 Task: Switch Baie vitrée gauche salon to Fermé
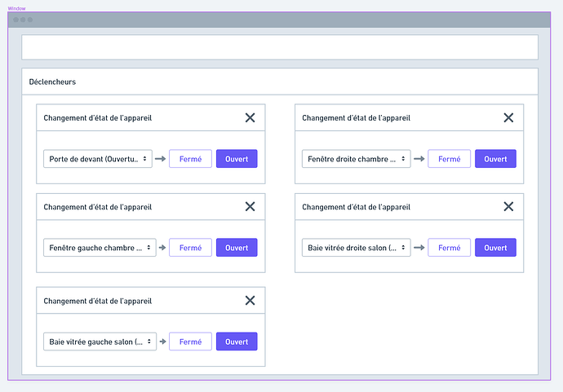[x=190, y=342]
